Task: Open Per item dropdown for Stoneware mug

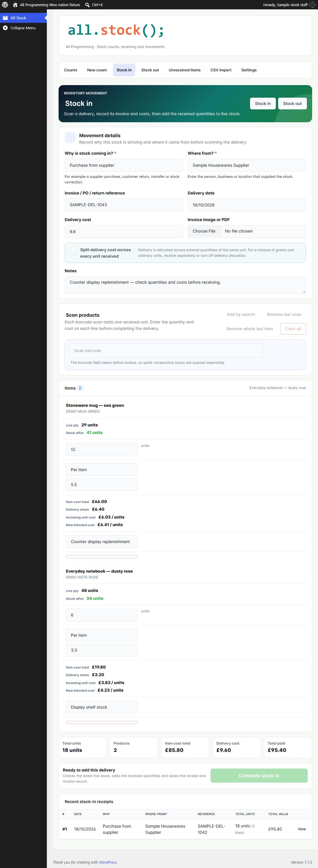Action: pyautogui.click(x=102, y=470)
